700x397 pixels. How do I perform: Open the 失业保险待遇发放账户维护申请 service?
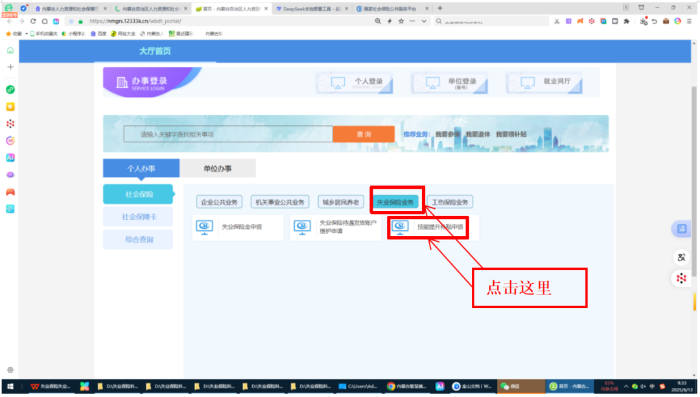tap(336, 227)
